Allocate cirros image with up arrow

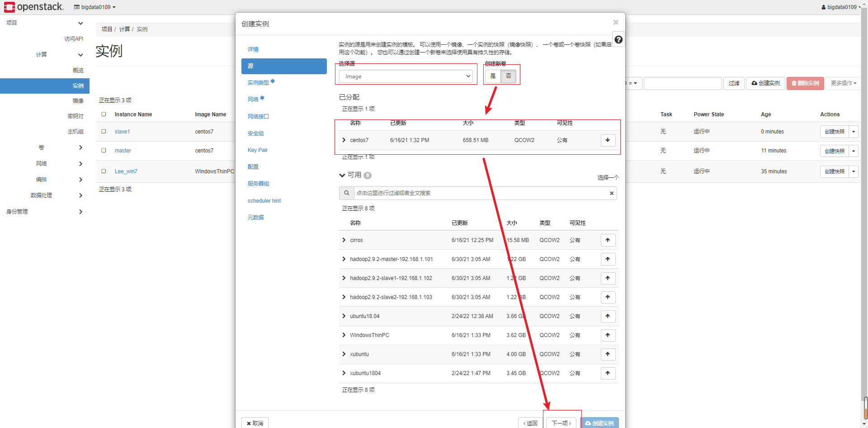[x=608, y=240]
